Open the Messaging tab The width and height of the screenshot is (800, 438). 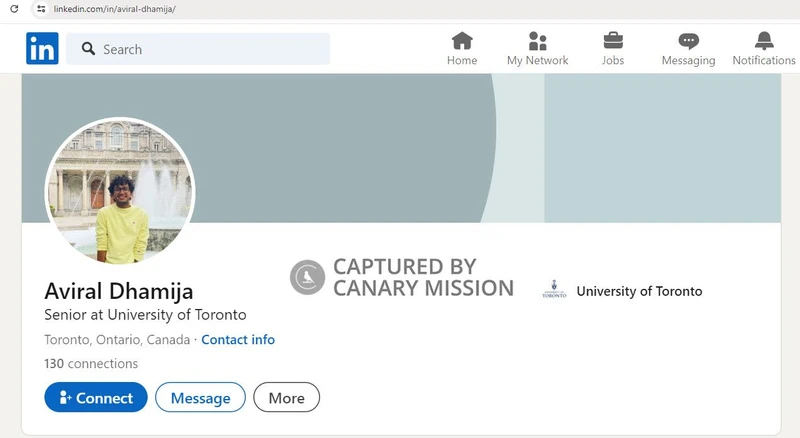[688, 49]
